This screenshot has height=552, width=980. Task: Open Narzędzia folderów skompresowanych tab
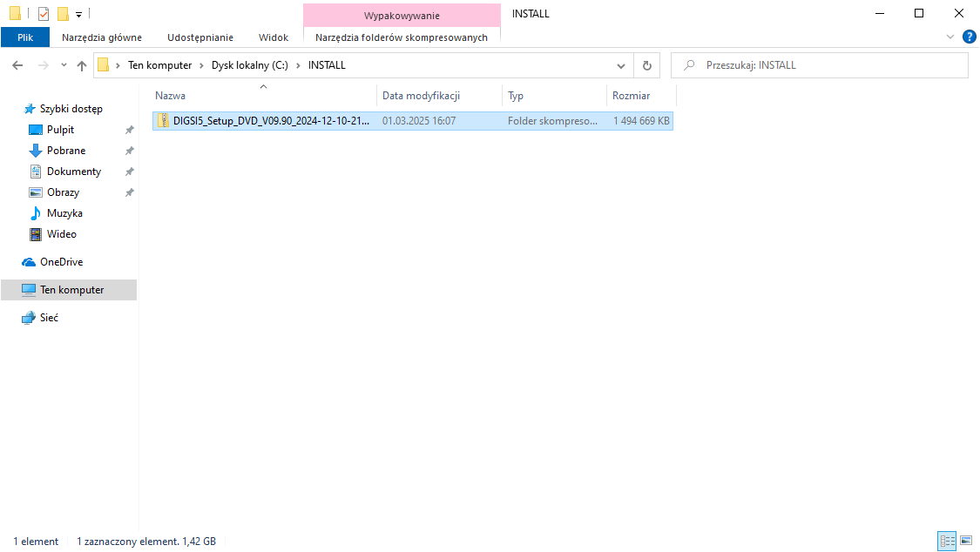pyautogui.click(x=402, y=37)
